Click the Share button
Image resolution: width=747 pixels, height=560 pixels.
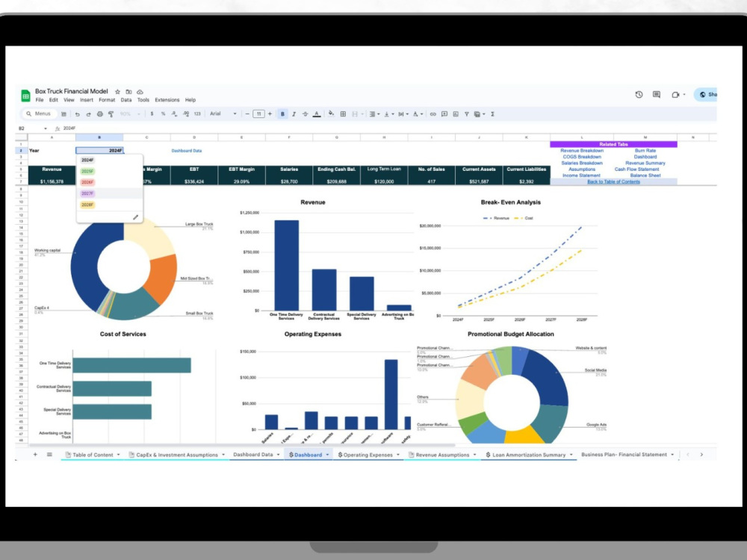click(x=707, y=95)
